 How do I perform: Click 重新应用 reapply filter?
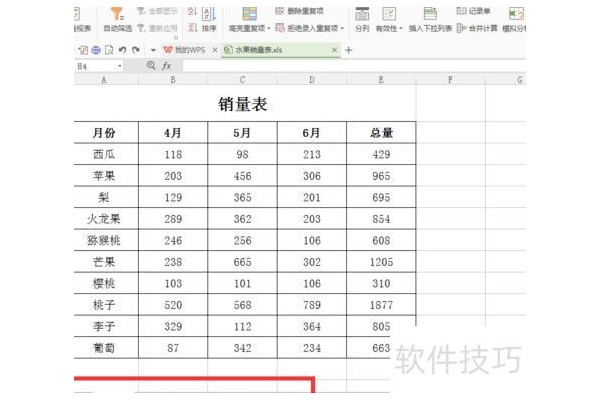[x=157, y=28]
